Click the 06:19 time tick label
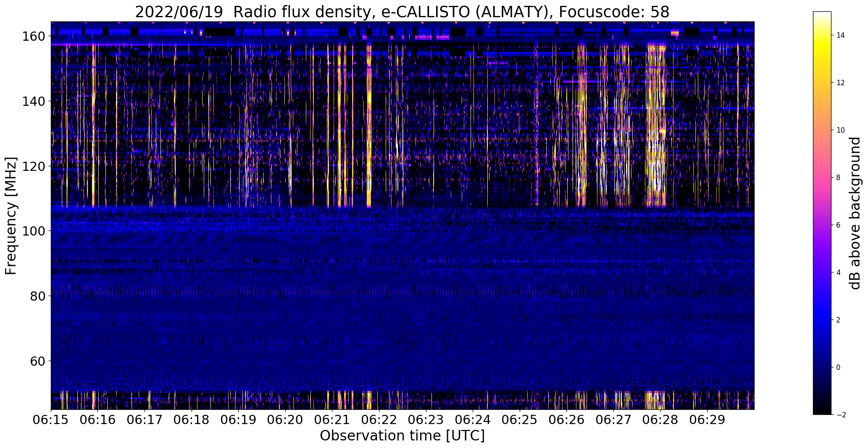868x448 pixels. tap(238, 419)
